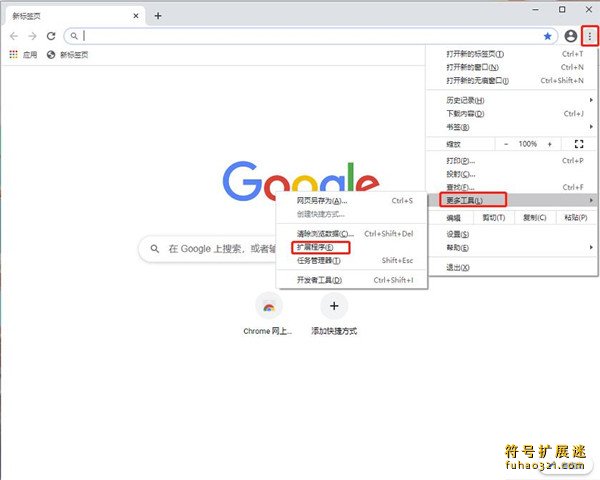This screenshot has height=480, width=600.
Task: Expand the 更多工具 submenu
Action: (x=512, y=200)
